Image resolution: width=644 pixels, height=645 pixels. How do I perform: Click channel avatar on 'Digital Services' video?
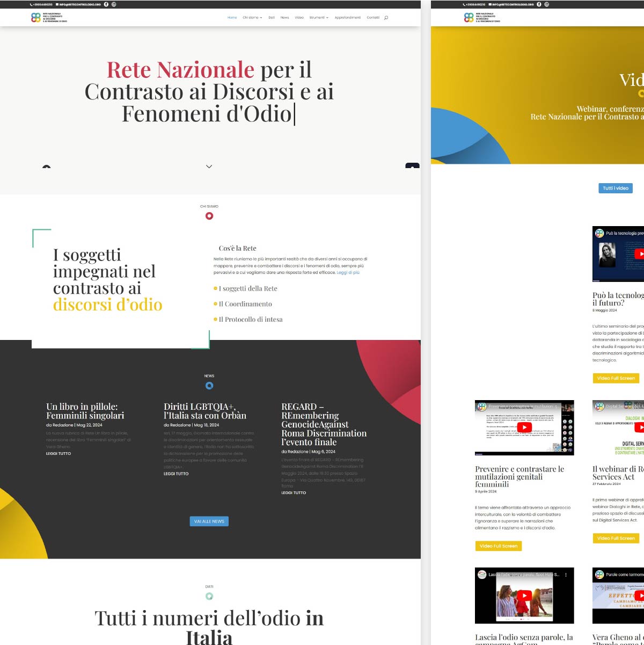(x=599, y=407)
